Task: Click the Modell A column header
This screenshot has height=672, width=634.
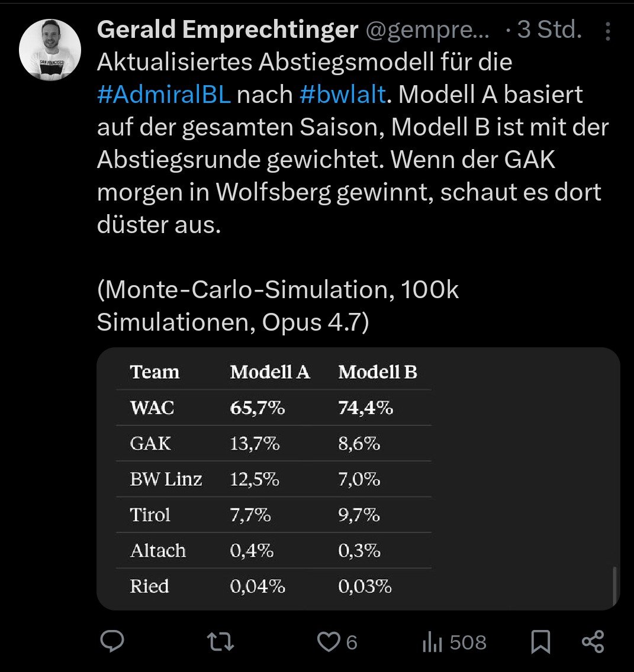Action: [x=270, y=372]
